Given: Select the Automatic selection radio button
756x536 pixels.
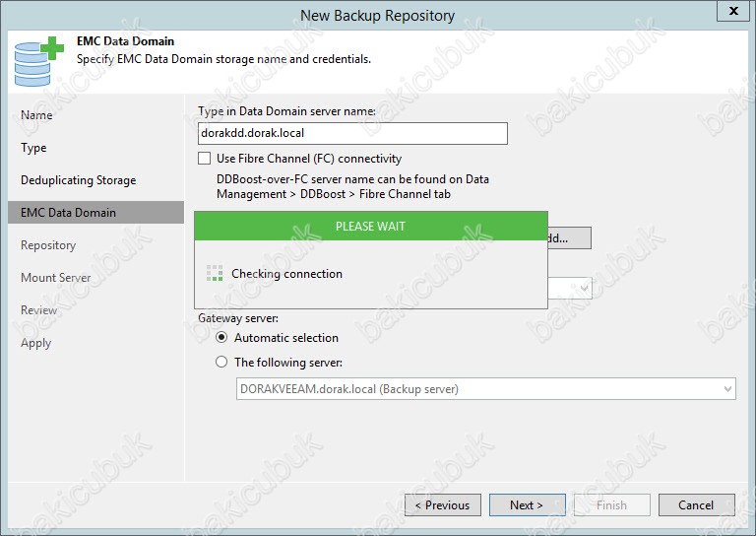Looking at the screenshot, I should coord(221,337).
